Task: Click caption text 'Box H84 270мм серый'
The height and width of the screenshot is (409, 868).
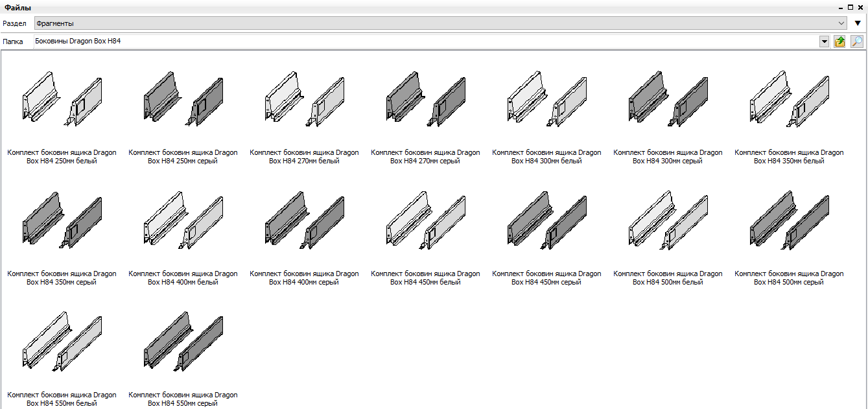Action: (x=426, y=161)
